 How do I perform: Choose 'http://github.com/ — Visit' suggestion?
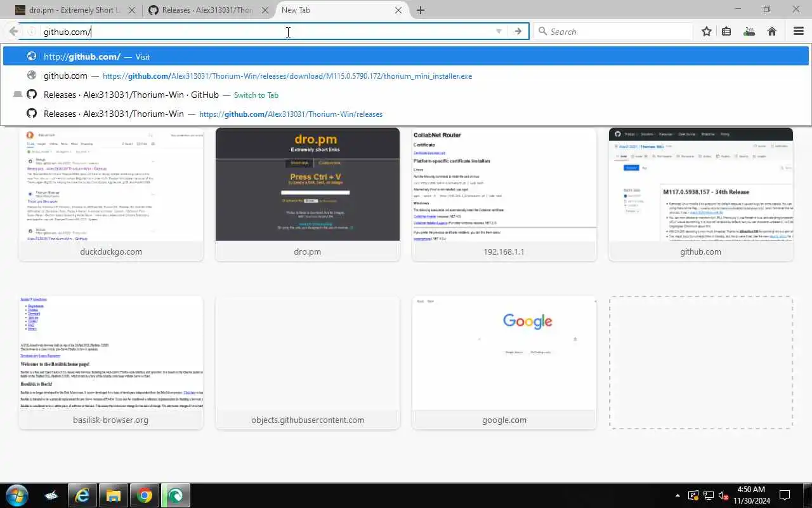[406, 57]
